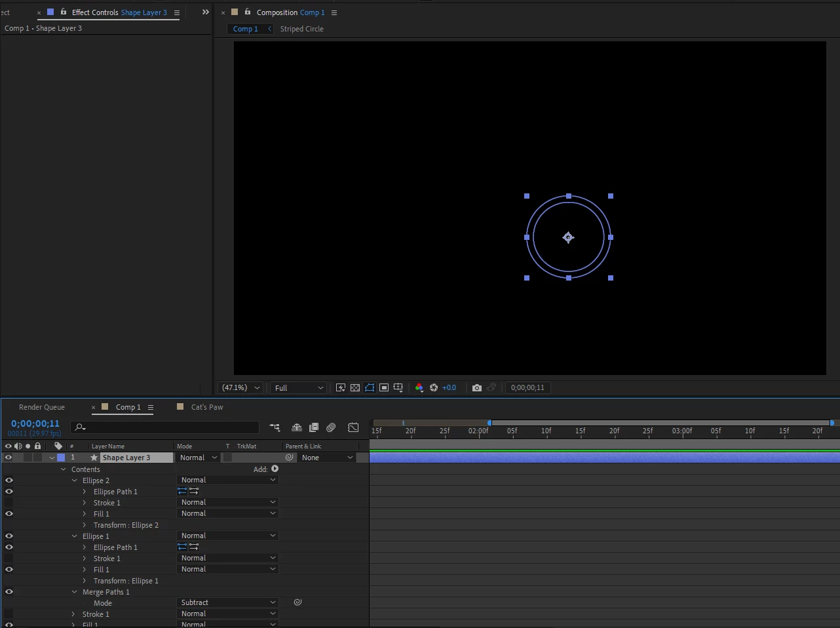The width and height of the screenshot is (840, 628).
Task: Toggle mask and shape path visibility
Action: tap(370, 387)
